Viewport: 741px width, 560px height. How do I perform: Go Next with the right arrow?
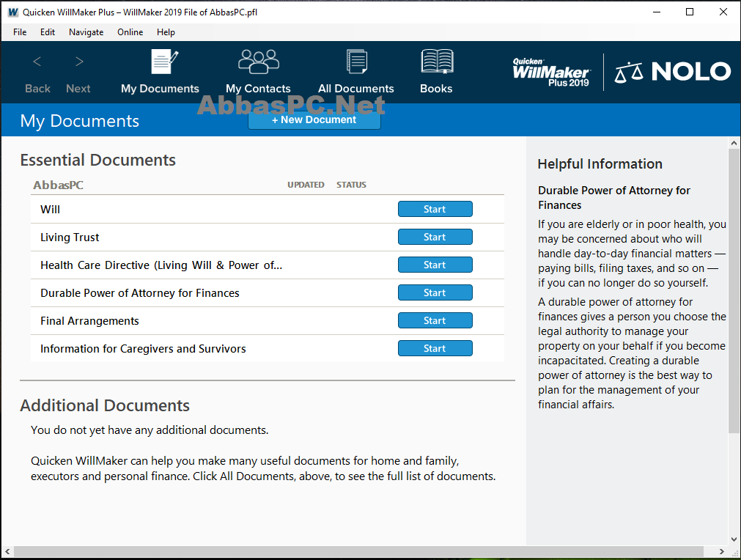pos(79,62)
